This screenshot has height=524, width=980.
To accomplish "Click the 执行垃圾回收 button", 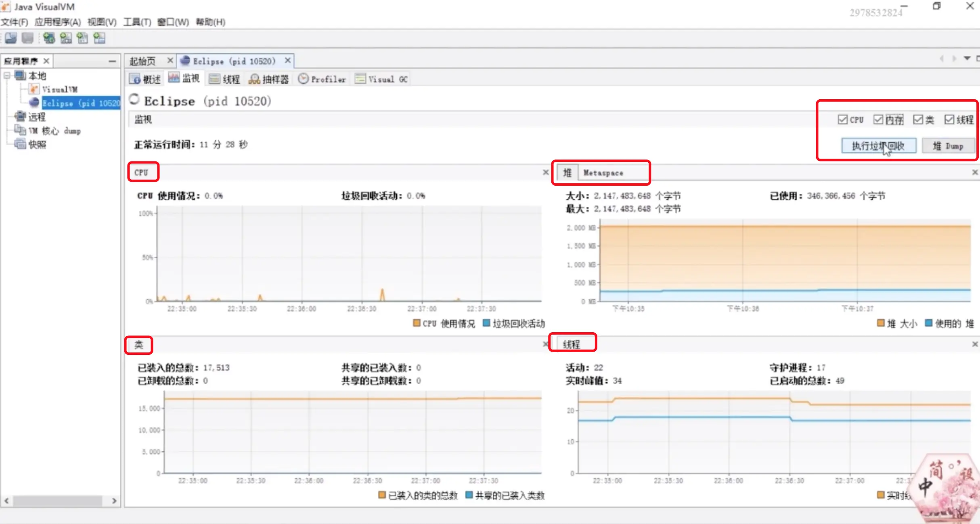I will (x=878, y=146).
